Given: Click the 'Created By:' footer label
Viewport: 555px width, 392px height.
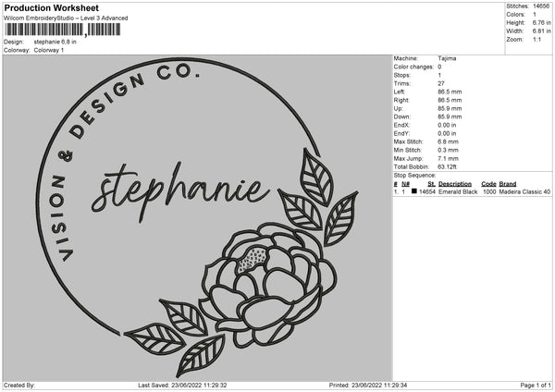Looking at the screenshot, I should (19, 386).
